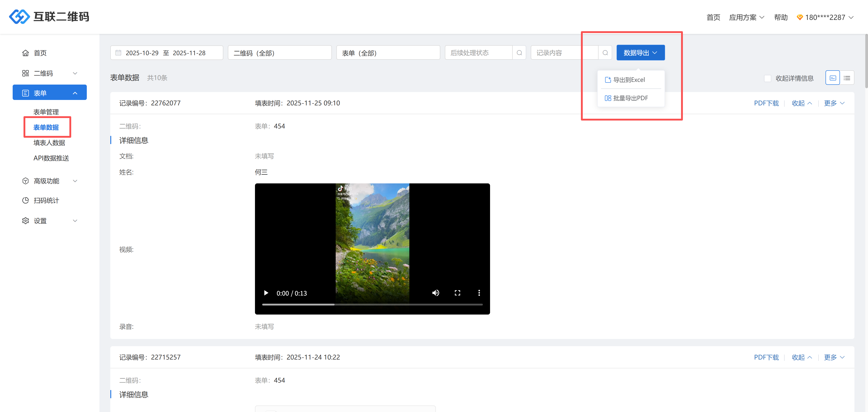
Task: Click the 互联二维码 logo icon
Action: 19,17
